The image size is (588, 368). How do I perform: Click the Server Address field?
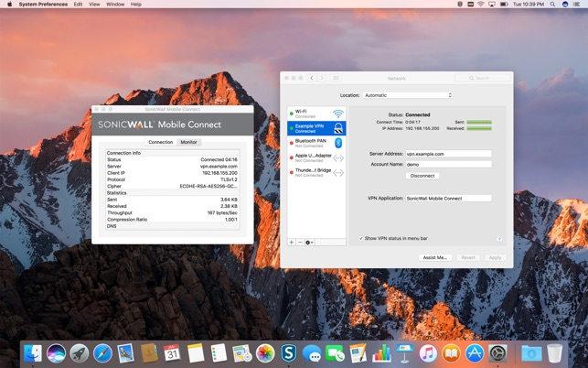click(x=448, y=154)
